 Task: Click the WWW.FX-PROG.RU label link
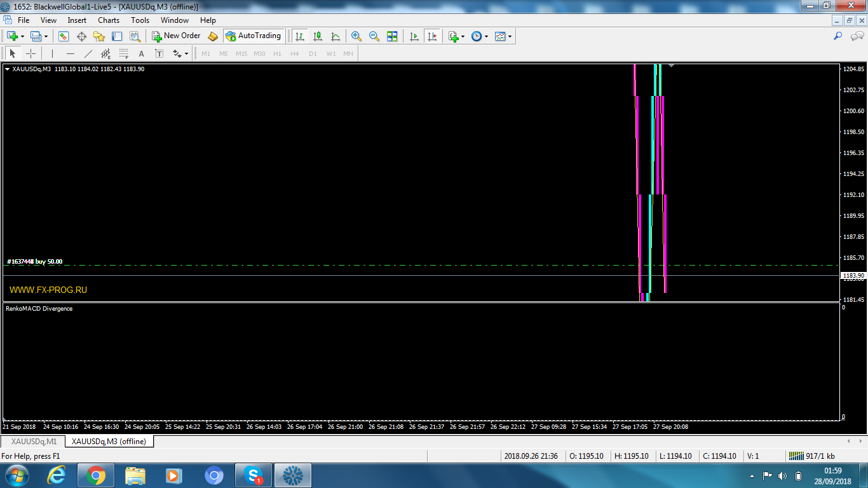48,290
